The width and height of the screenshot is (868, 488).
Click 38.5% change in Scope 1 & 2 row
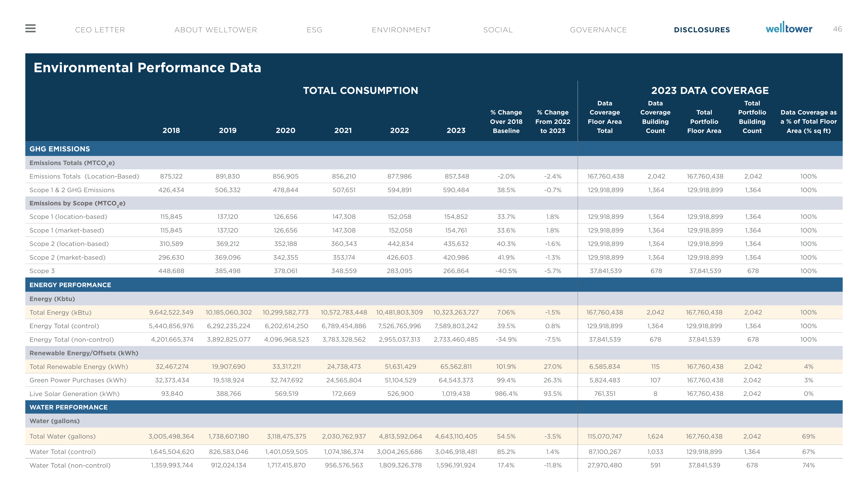point(506,190)
